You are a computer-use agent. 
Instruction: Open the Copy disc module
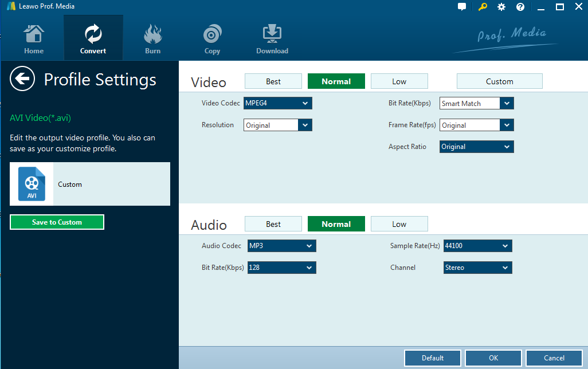[212, 39]
